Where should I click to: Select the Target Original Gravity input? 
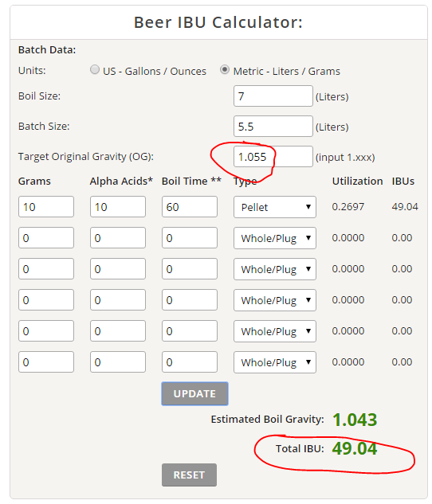pos(273,157)
